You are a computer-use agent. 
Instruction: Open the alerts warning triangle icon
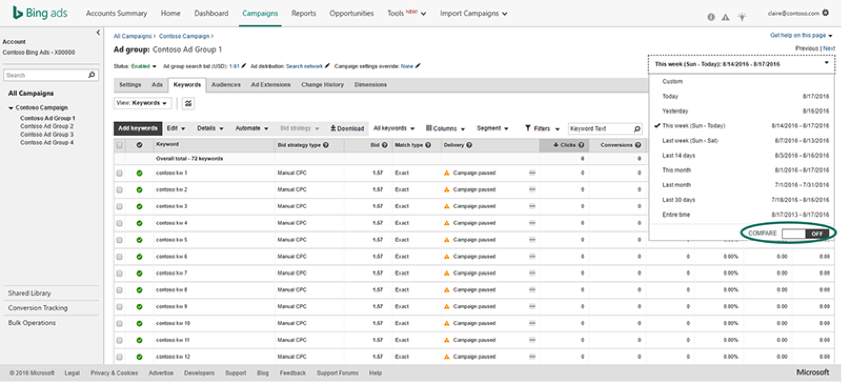tap(725, 17)
